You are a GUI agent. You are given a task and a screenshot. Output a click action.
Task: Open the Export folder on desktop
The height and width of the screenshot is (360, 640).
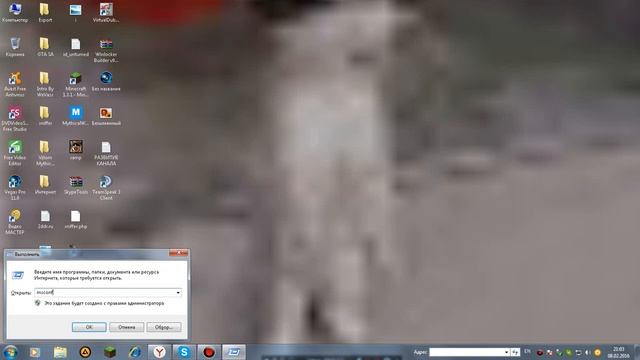click(x=45, y=12)
